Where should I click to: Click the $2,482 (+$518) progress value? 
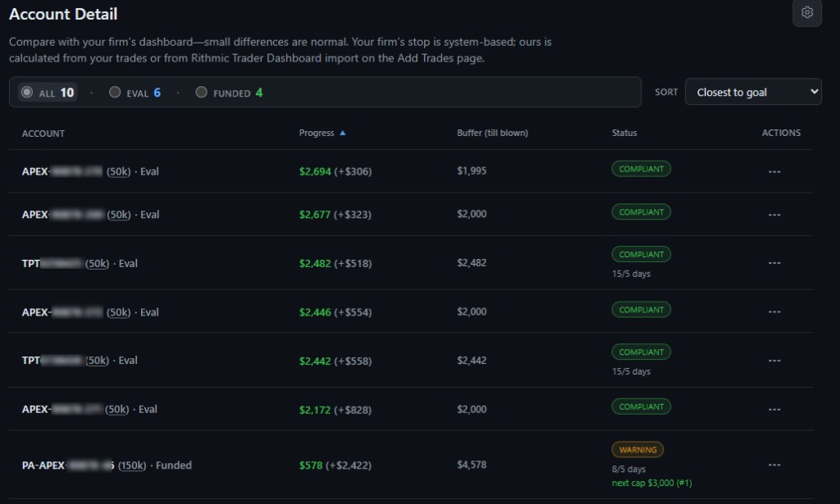336,263
